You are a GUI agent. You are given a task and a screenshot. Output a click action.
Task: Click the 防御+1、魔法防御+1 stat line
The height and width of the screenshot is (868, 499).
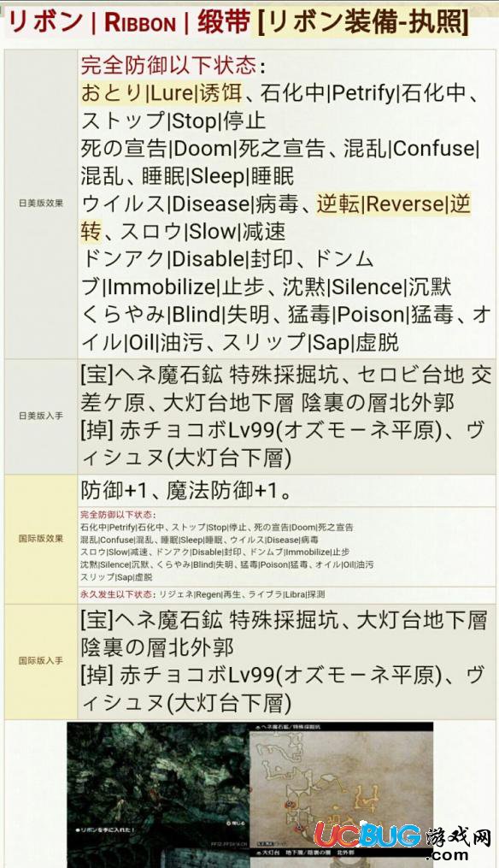tap(186, 490)
